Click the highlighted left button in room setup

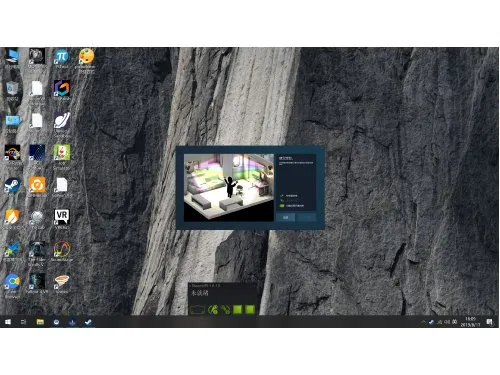pos(286,217)
